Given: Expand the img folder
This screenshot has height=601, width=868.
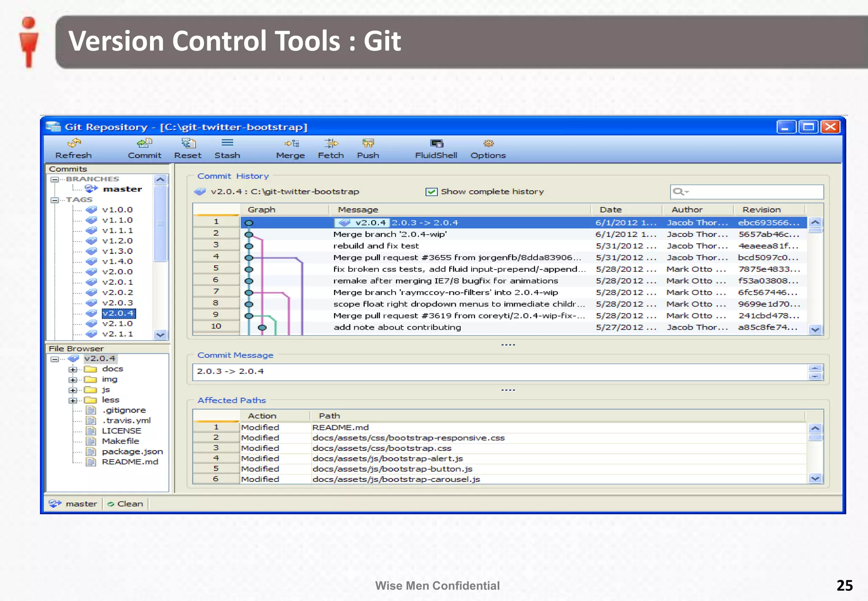Looking at the screenshot, I should click(x=73, y=380).
